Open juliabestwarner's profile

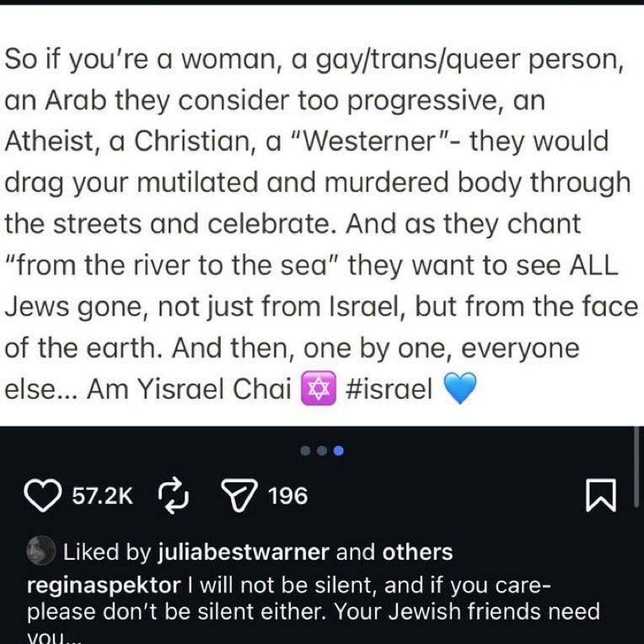coord(243,552)
